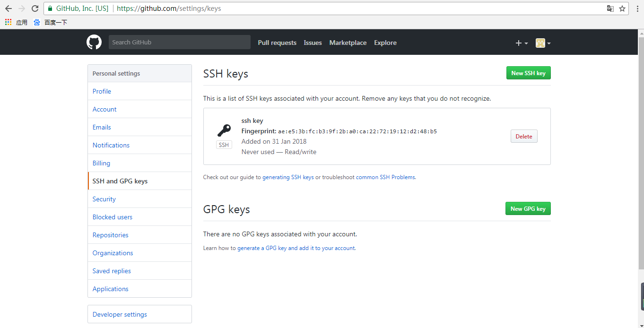Open the Billing settings page
Viewport: 644px width, 328px height.
(139, 163)
